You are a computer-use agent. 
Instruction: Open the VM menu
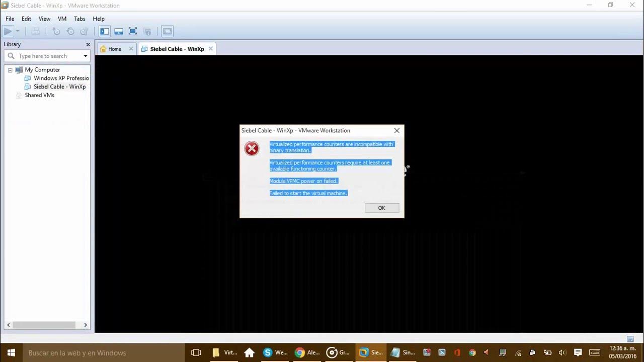pos(62,19)
